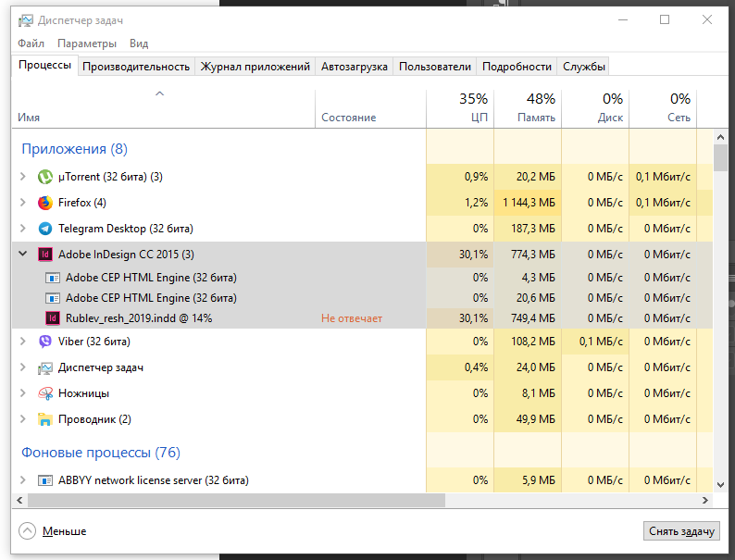Screen dimensions: 735x560
Task: Click the Фоновые процессы (76) group heading
Action: coord(101,453)
